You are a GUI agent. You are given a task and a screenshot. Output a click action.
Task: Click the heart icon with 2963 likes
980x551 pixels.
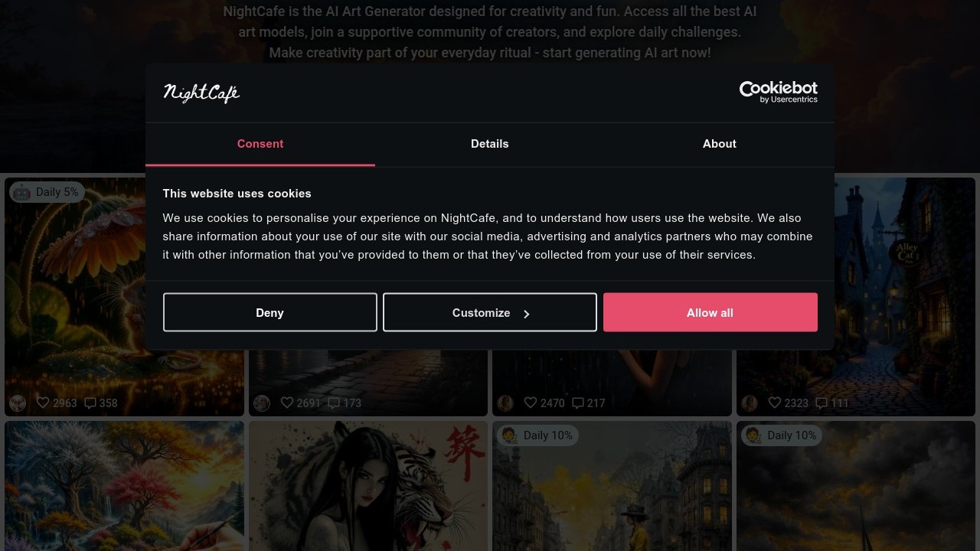point(44,403)
